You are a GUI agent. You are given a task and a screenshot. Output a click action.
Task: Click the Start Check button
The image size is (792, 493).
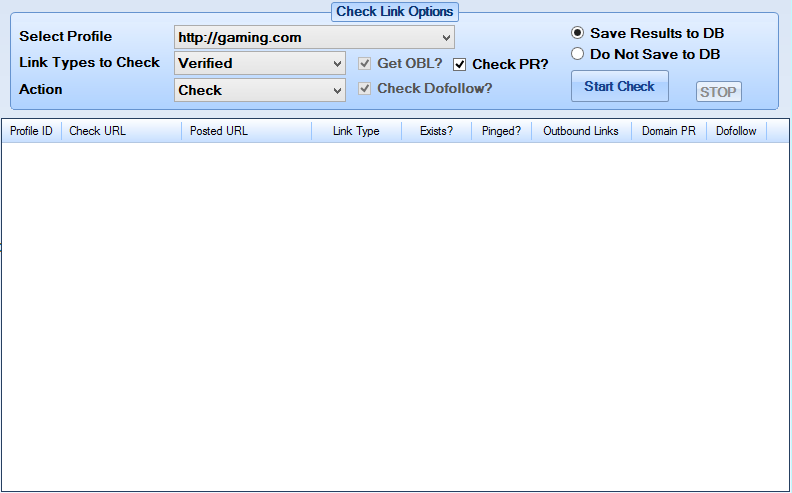click(x=620, y=86)
